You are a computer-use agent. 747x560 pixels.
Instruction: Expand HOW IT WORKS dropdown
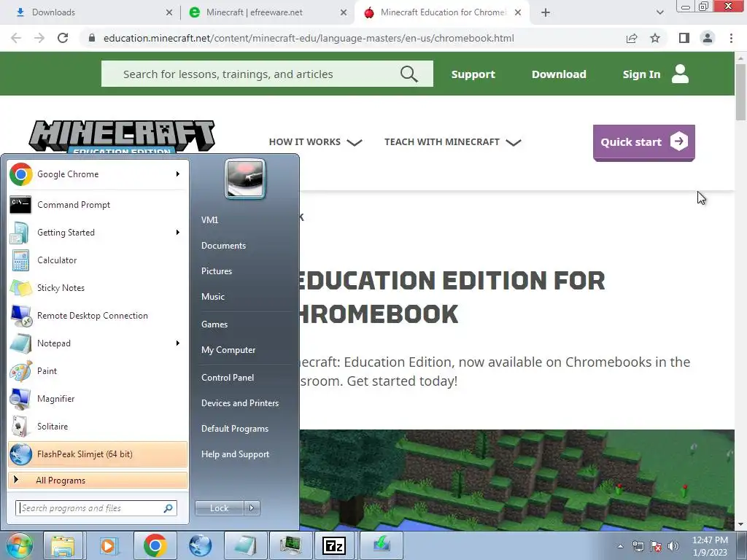(315, 142)
